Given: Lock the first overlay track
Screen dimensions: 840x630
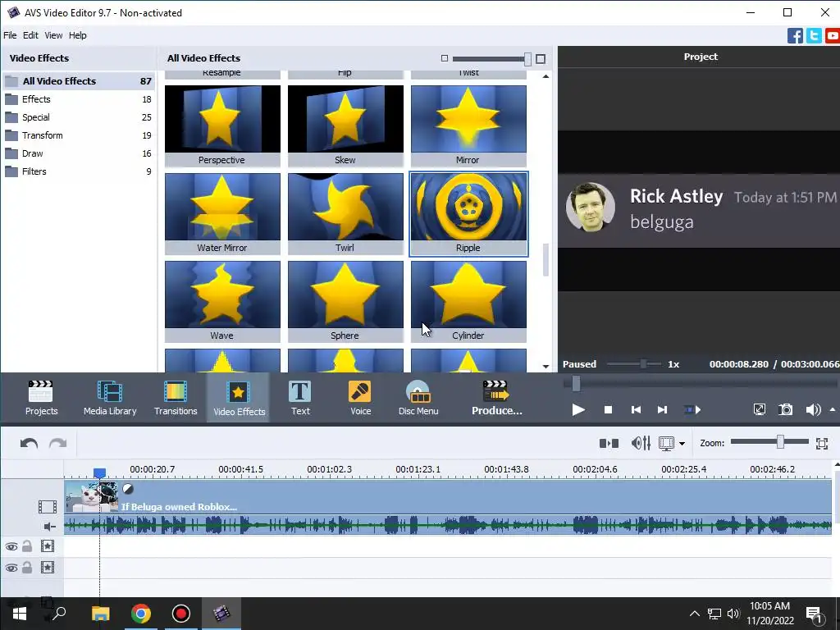Looking at the screenshot, I should [x=27, y=546].
